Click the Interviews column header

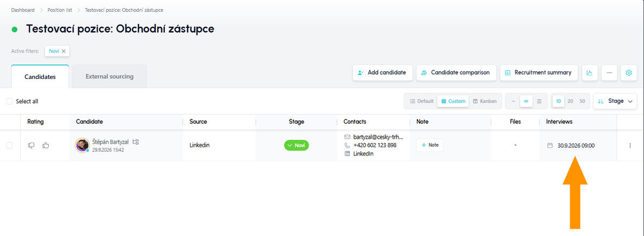pyautogui.click(x=559, y=122)
